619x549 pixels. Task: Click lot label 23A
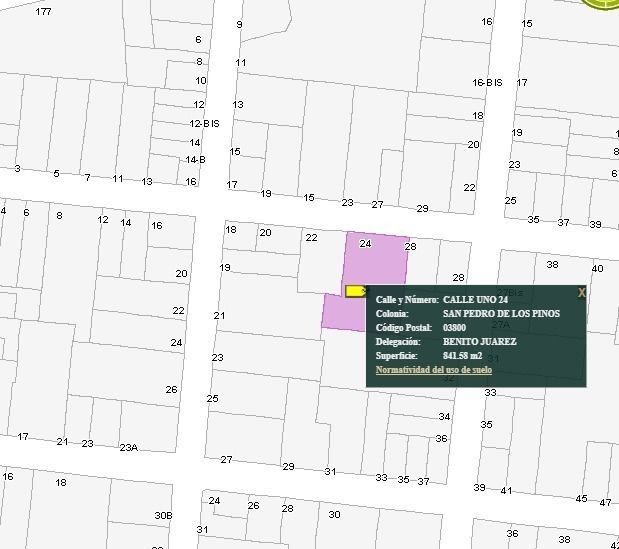click(129, 448)
